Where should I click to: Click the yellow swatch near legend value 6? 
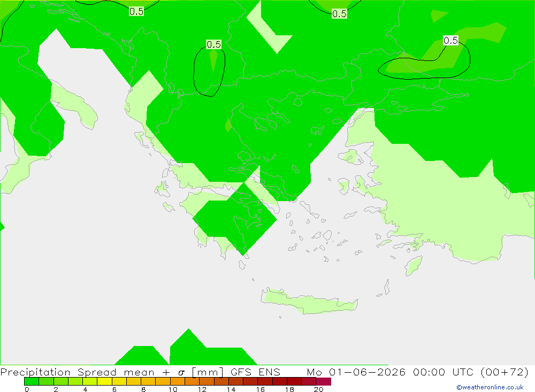pos(104,381)
